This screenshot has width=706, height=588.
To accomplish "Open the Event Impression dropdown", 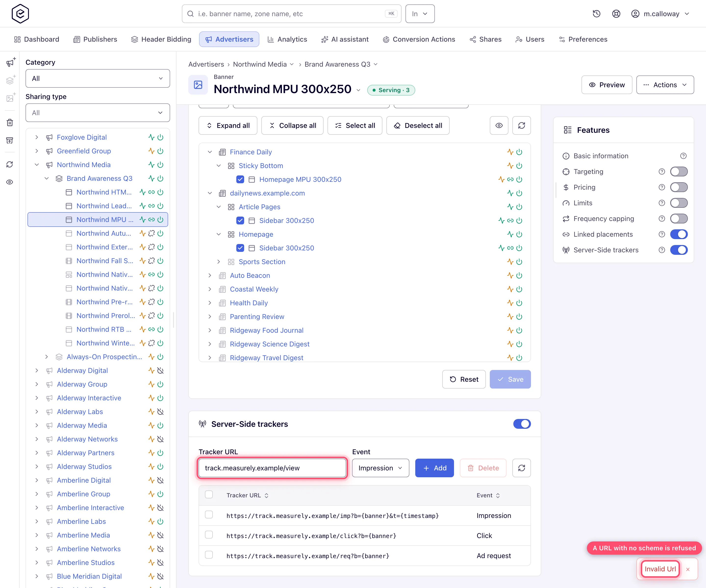I will [x=380, y=468].
